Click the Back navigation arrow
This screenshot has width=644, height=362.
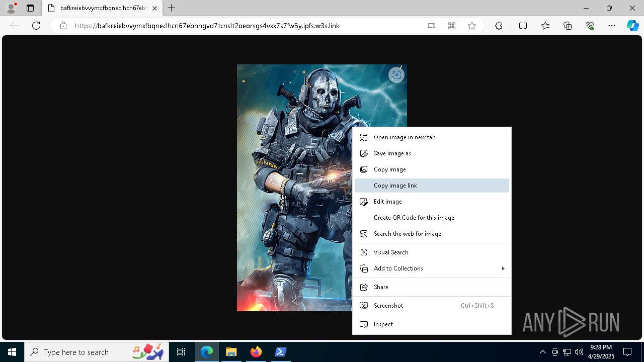[x=14, y=26]
